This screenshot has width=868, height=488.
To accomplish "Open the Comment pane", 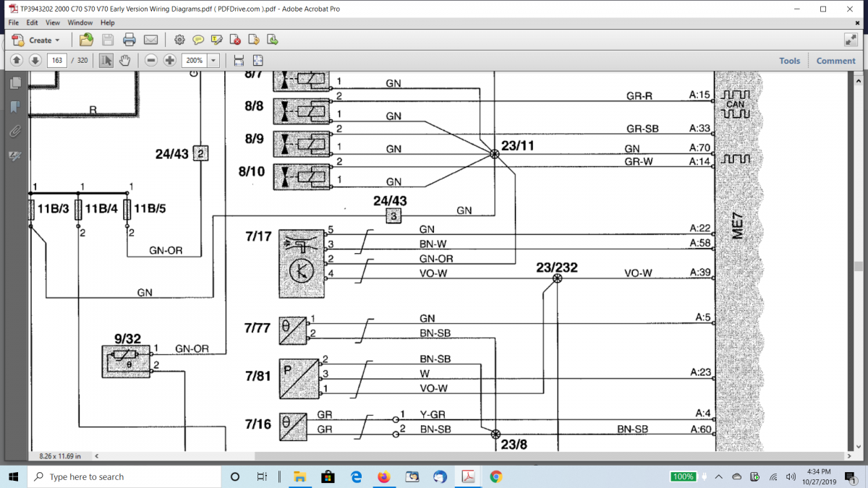I will (835, 61).
